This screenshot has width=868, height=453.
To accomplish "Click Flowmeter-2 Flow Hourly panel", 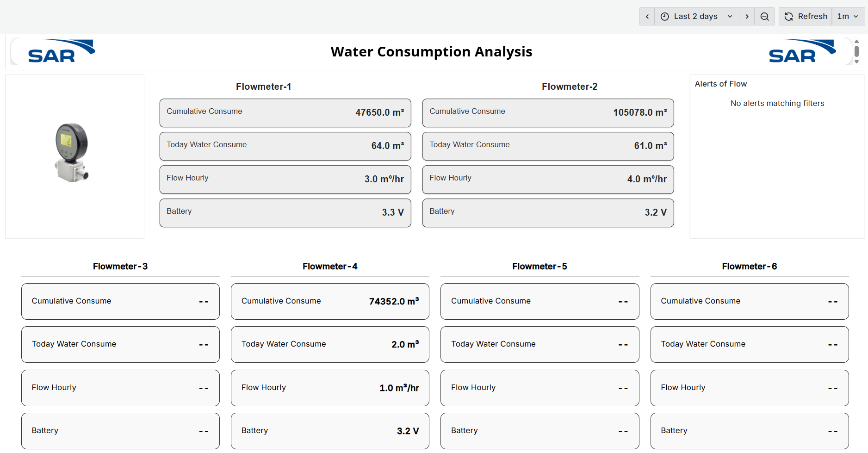I will [548, 179].
